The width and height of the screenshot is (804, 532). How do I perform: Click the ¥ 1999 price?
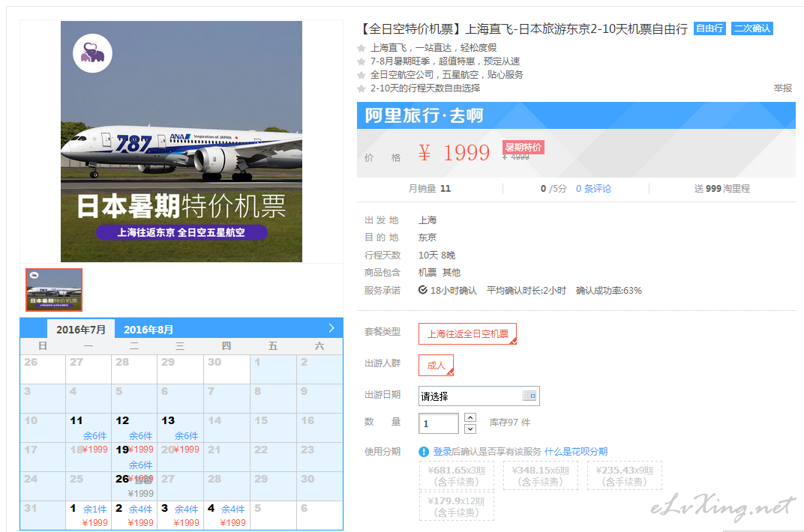coord(454,153)
